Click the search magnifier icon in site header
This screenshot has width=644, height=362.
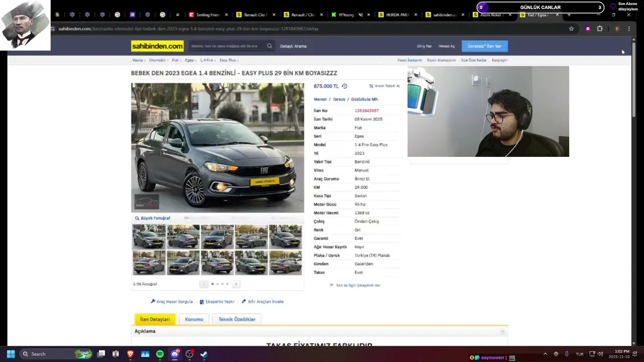pyautogui.click(x=270, y=46)
